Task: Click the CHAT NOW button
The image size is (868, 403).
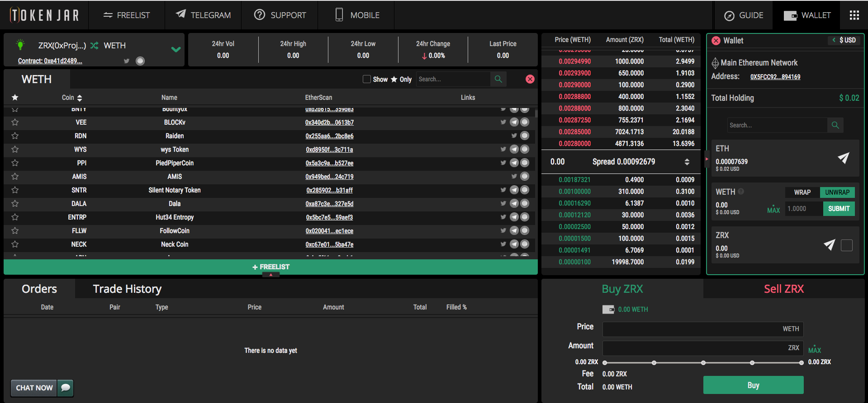Action: click(x=34, y=388)
